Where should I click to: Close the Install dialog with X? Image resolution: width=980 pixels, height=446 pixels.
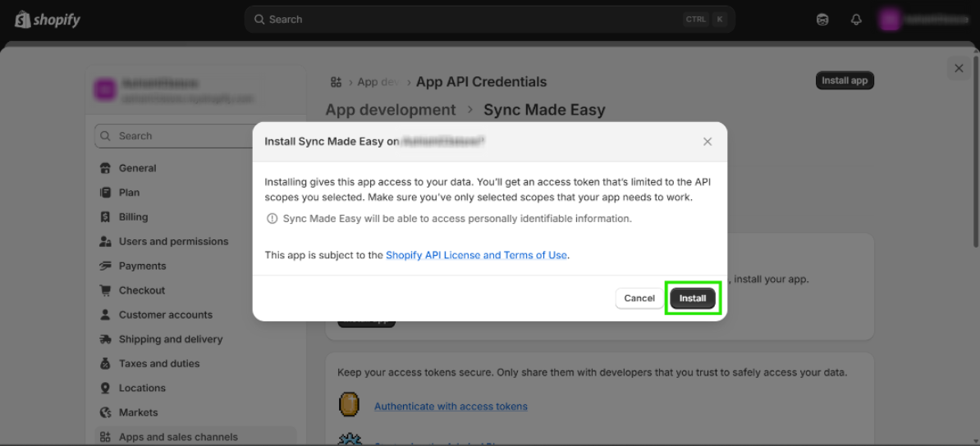pos(708,142)
